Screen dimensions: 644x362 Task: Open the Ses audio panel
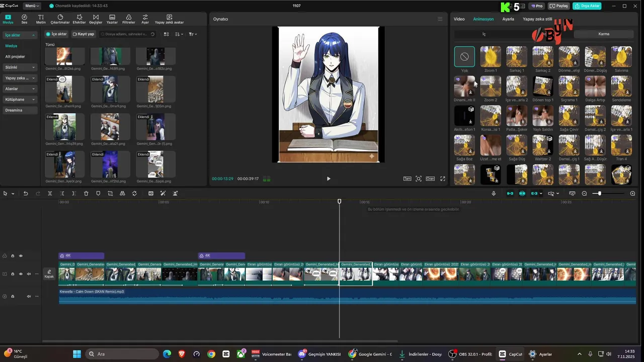[24, 19]
